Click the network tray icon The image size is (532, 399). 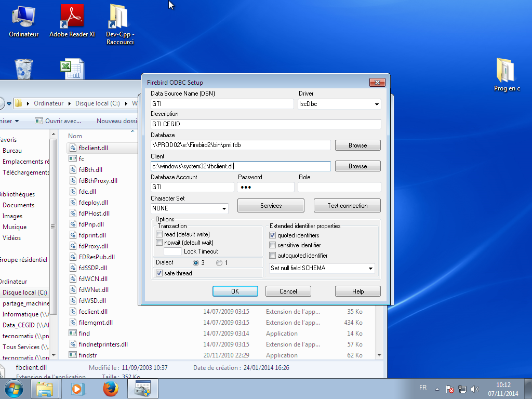click(462, 389)
